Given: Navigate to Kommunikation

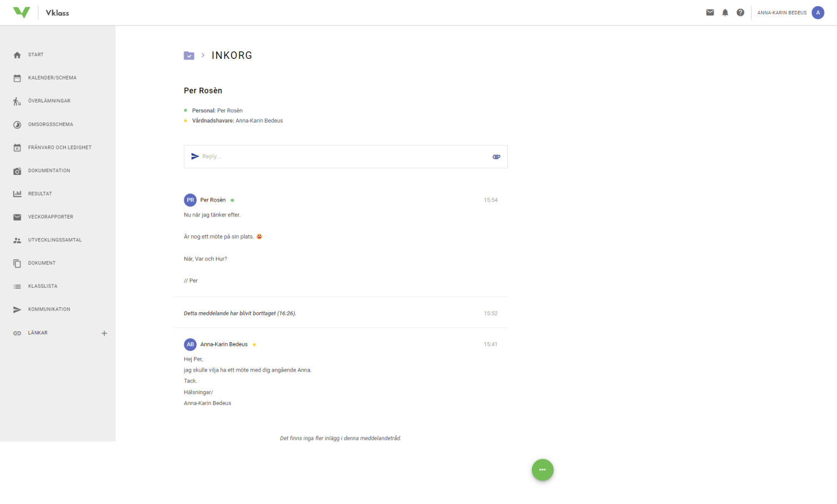Looking at the screenshot, I should (49, 309).
